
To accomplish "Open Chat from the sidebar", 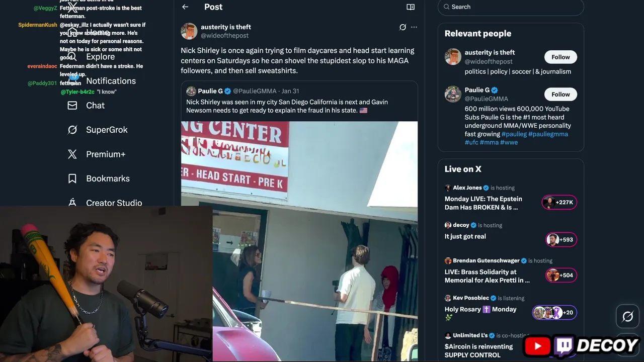I will pyautogui.click(x=95, y=106).
